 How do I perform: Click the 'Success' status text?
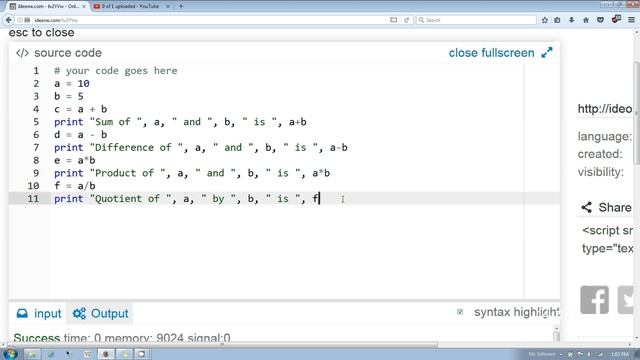click(37, 338)
